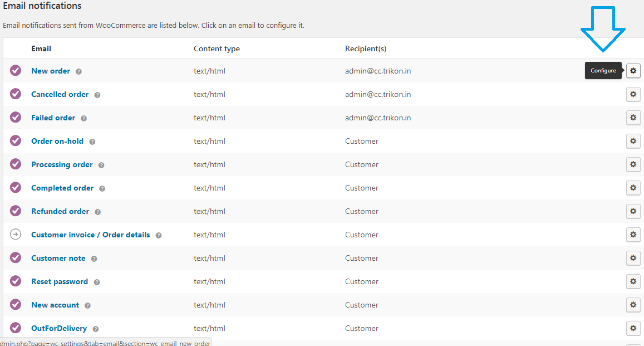Open the Order on-hold email link
This screenshot has width=644, height=346.
57,141
